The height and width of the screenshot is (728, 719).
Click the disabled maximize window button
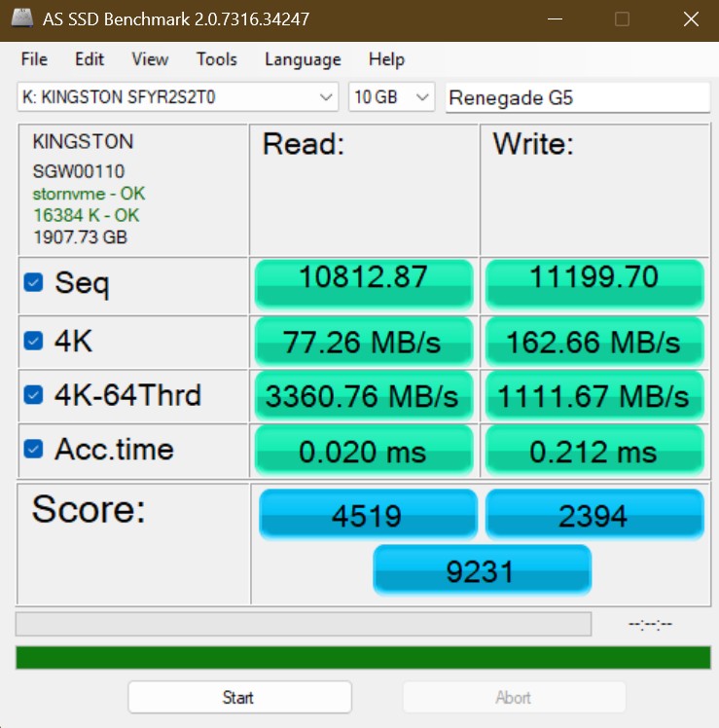pyautogui.click(x=622, y=19)
